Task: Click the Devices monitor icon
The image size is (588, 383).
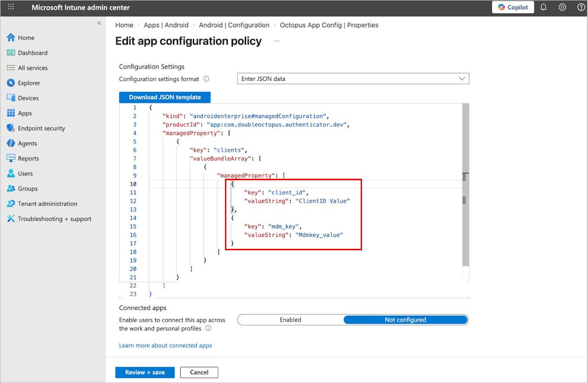Action: point(11,98)
